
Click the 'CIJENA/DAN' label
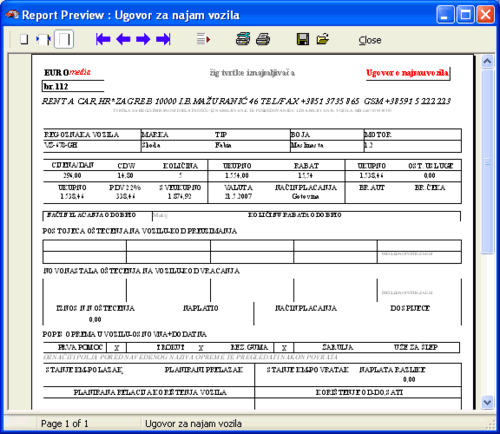click(73, 165)
